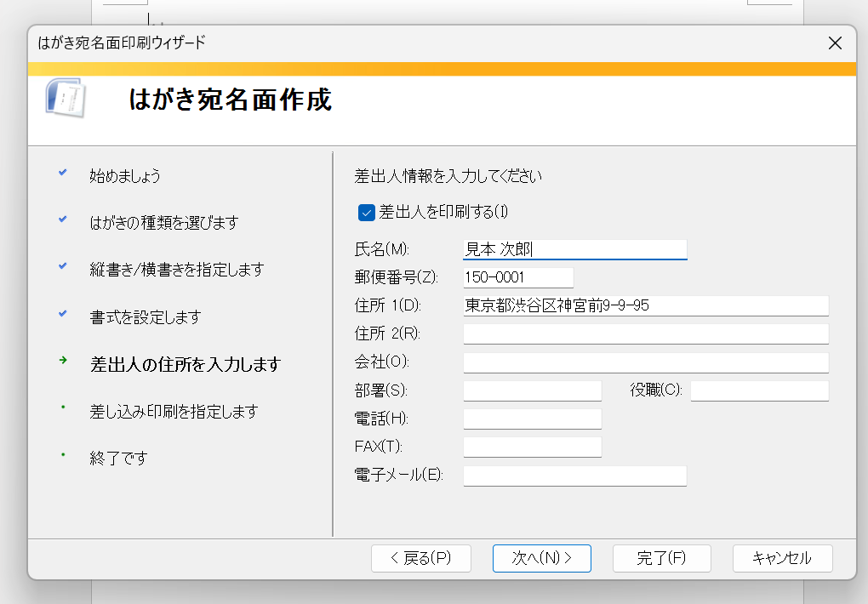The image size is (868, 604).
Task: Select the 終了です step
Action: click(118, 459)
